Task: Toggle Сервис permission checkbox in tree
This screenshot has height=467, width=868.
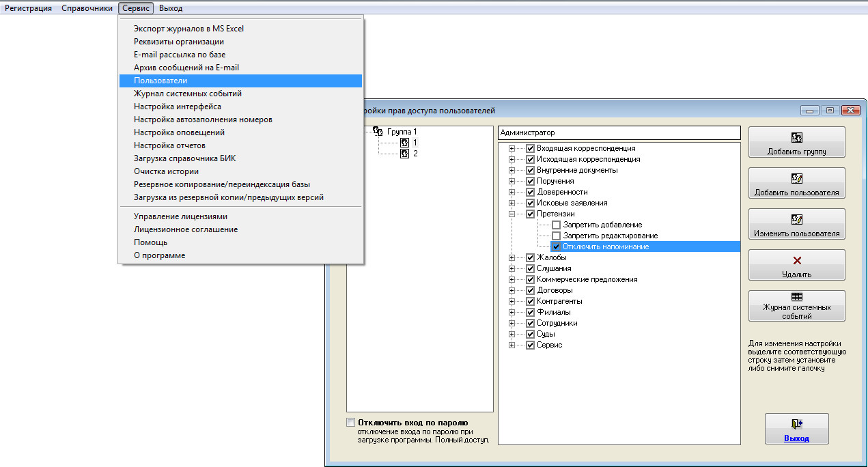Action: pyautogui.click(x=530, y=345)
